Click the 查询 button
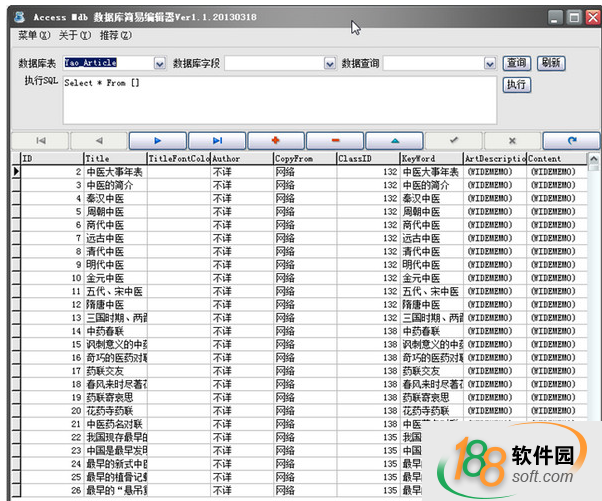This screenshot has width=602, height=501. (x=516, y=63)
